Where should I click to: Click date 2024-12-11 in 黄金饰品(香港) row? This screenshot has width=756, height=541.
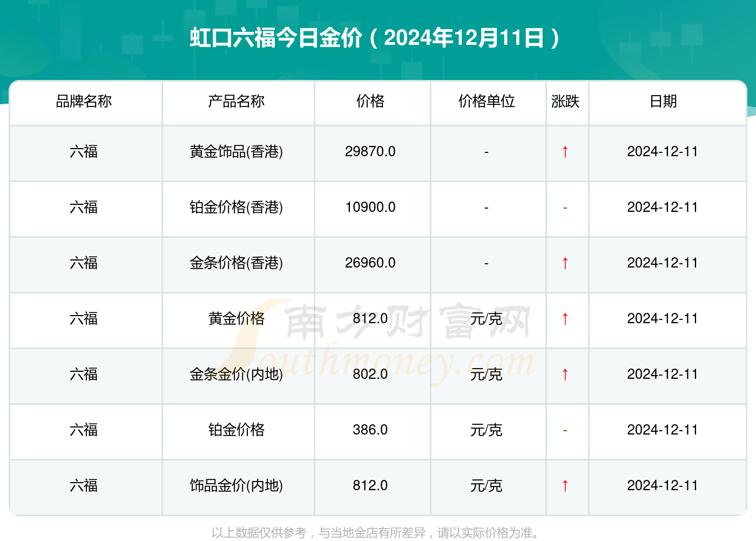[663, 151]
